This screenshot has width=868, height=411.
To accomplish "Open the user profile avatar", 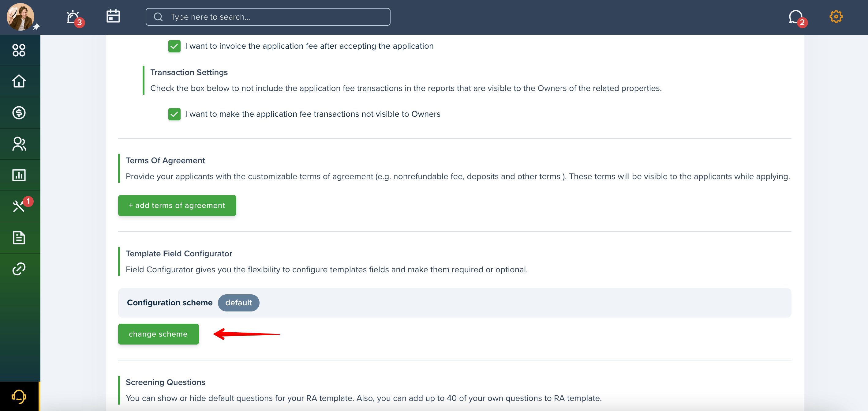I will click(20, 17).
